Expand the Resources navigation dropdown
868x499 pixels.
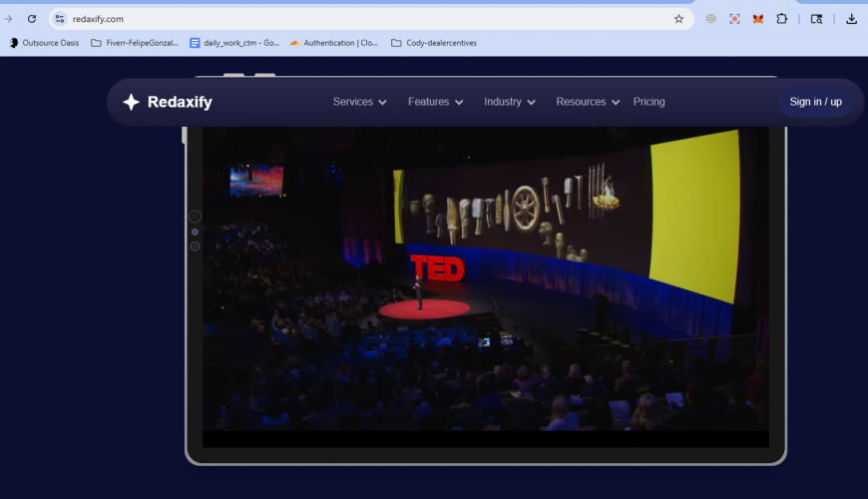point(588,102)
